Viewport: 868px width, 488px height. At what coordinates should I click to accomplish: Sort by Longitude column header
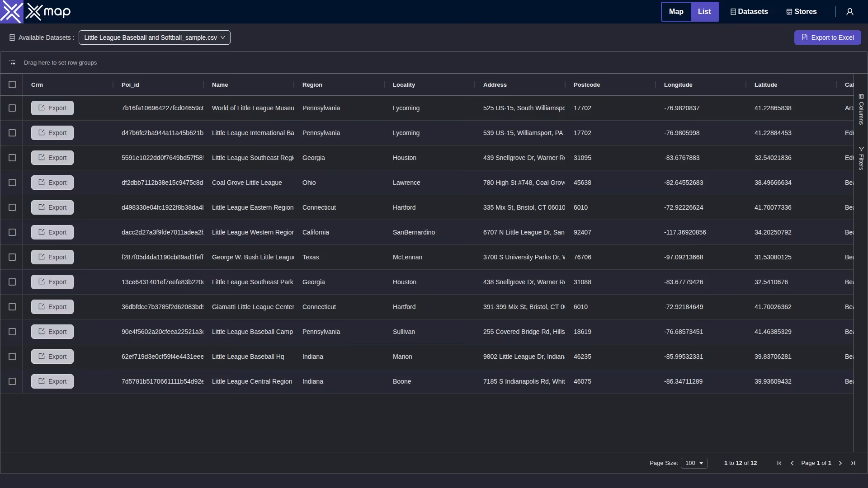click(678, 84)
